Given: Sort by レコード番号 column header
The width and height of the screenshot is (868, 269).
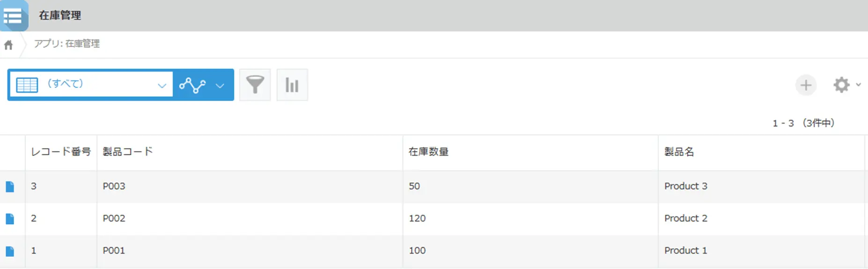Looking at the screenshot, I should click(x=60, y=152).
